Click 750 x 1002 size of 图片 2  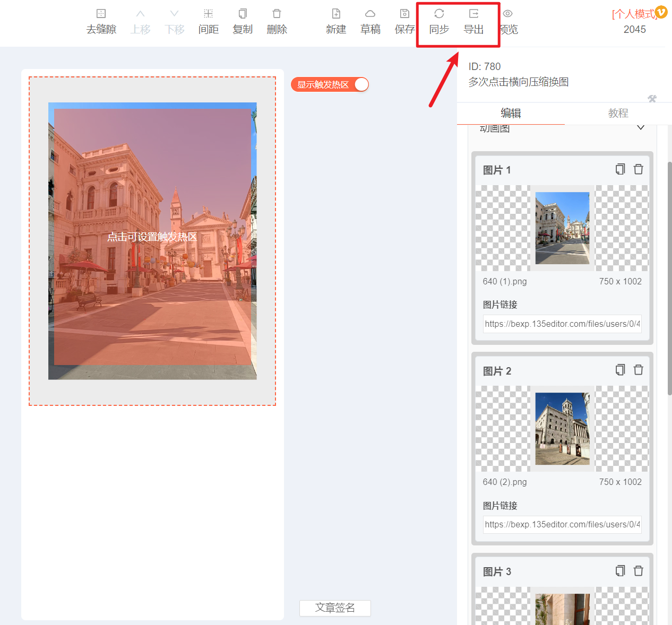click(621, 482)
